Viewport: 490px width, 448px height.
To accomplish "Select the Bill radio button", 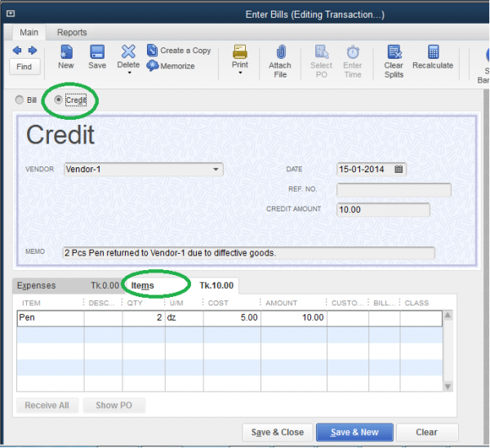I will click(x=20, y=100).
